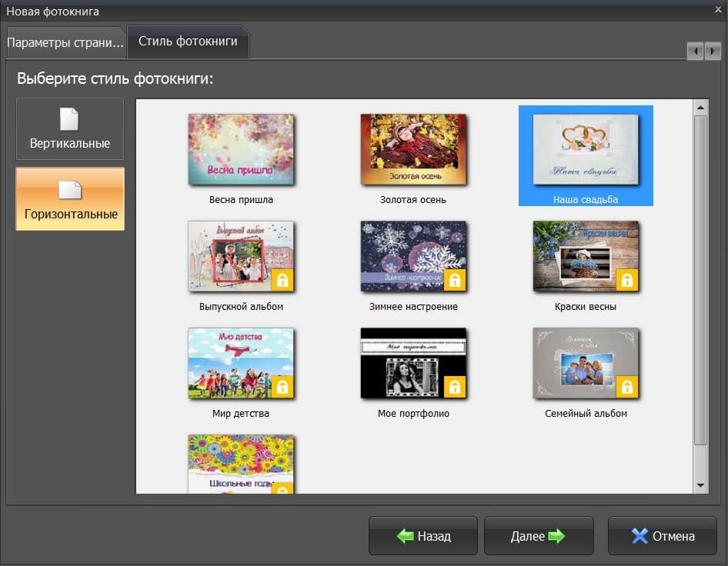The width and height of the screenshot is (728, 566).
Task: Click scrollbar down arrow in style list
Action: click(x=700, y=485)
